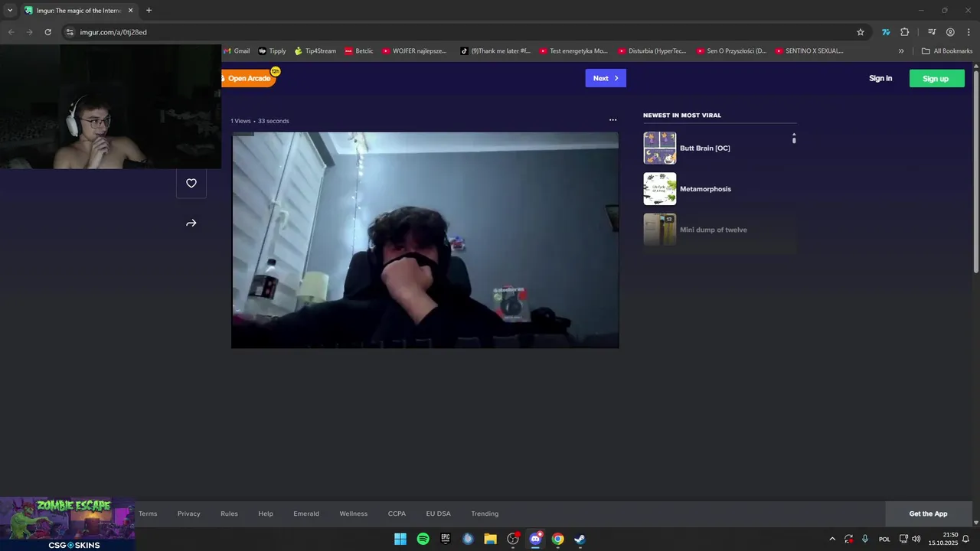
Task: Open the Metamorphosis post
Action: pyautogui.click(x=705, y=189)
